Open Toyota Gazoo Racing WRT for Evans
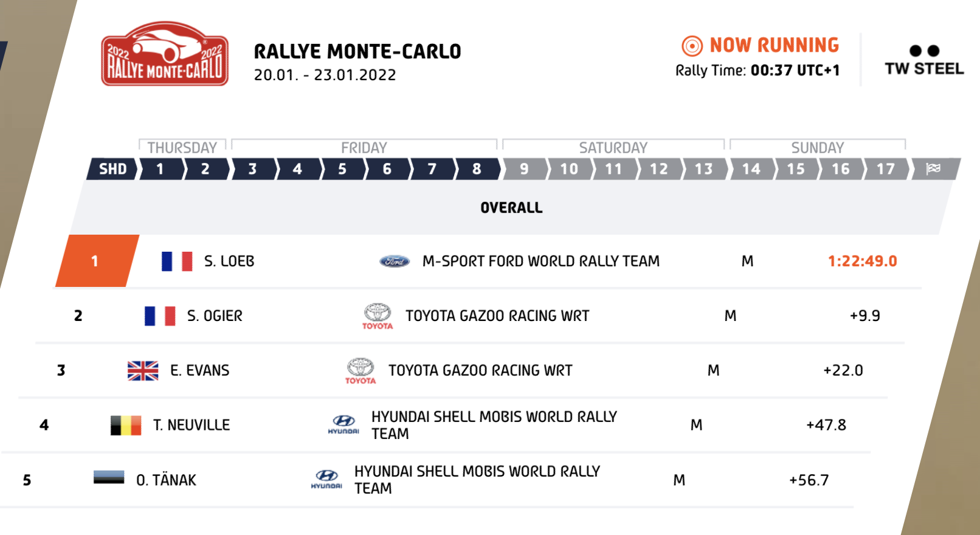 (480, 370)
